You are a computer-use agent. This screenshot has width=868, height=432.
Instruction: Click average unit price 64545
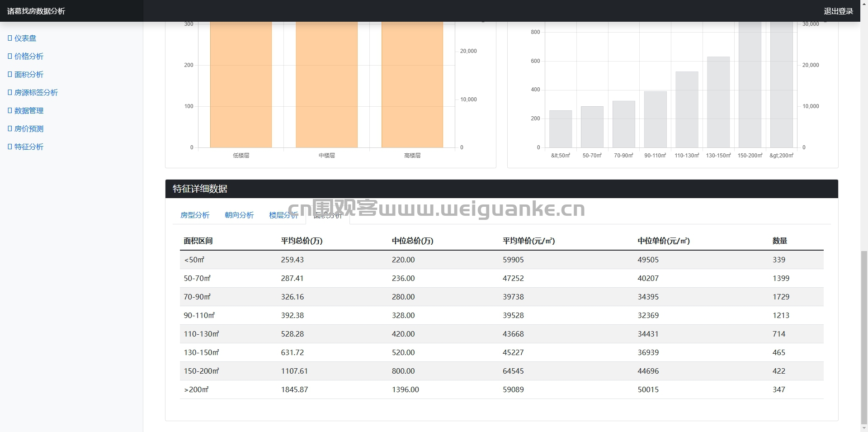[513, 371]
